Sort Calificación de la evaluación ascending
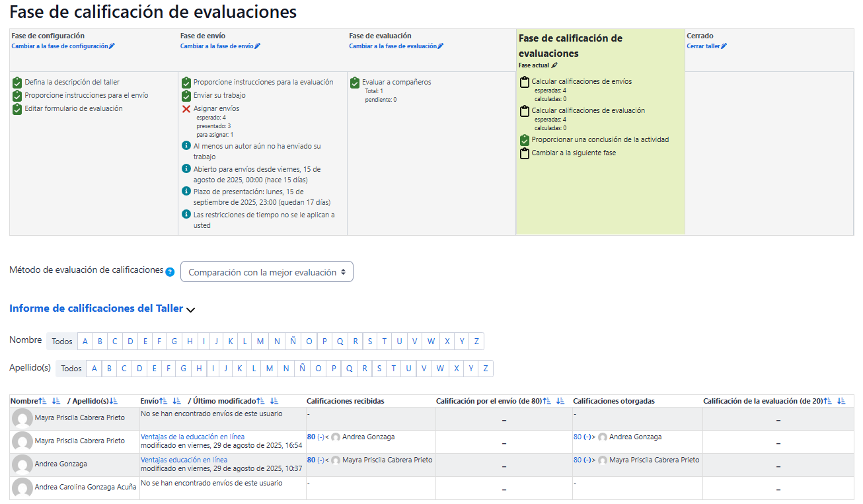Viewport: 863px width, 504px height. 828,401
